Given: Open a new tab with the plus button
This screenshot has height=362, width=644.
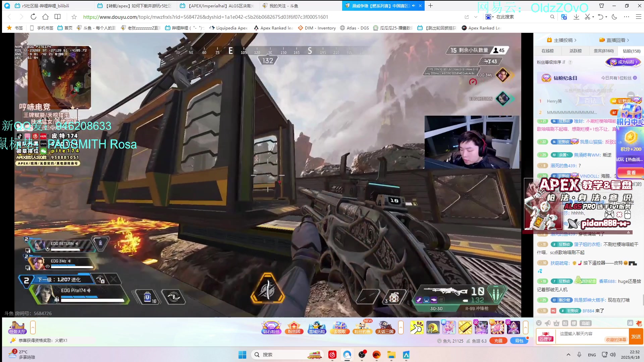Looking at the screenshot, I should pos(430,6).
